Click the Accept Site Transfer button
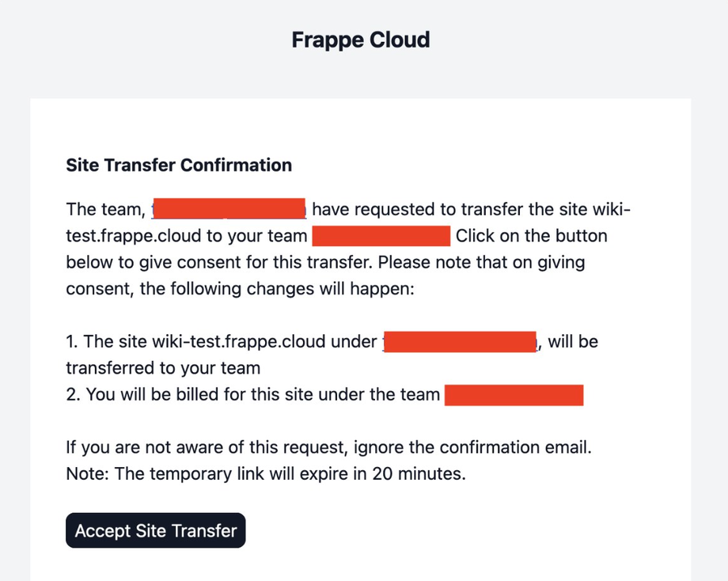 [x=156, y=530]
